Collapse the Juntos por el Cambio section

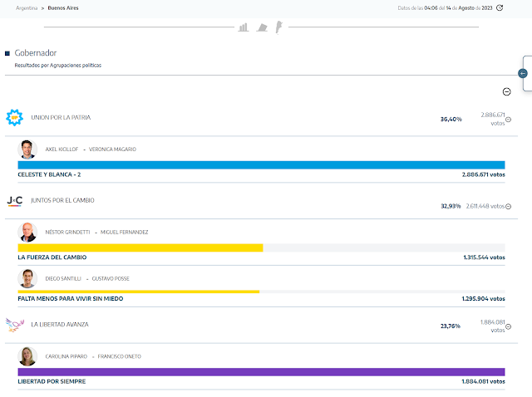[508, 207]
